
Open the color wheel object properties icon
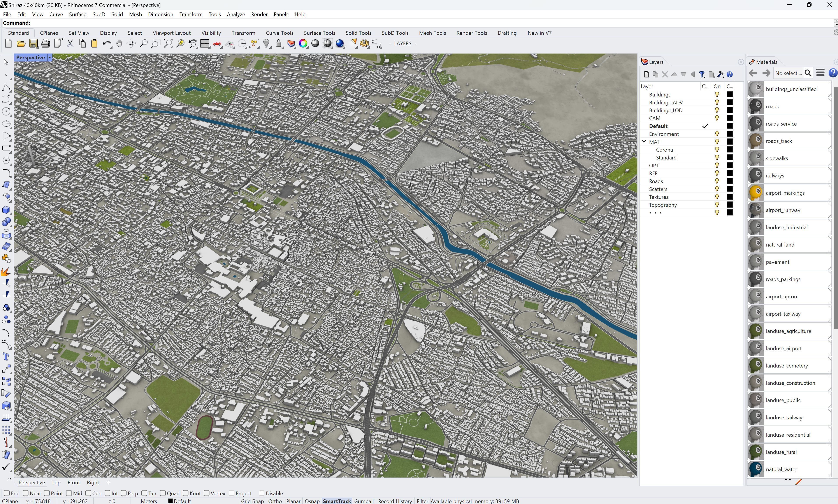[303, 44]
